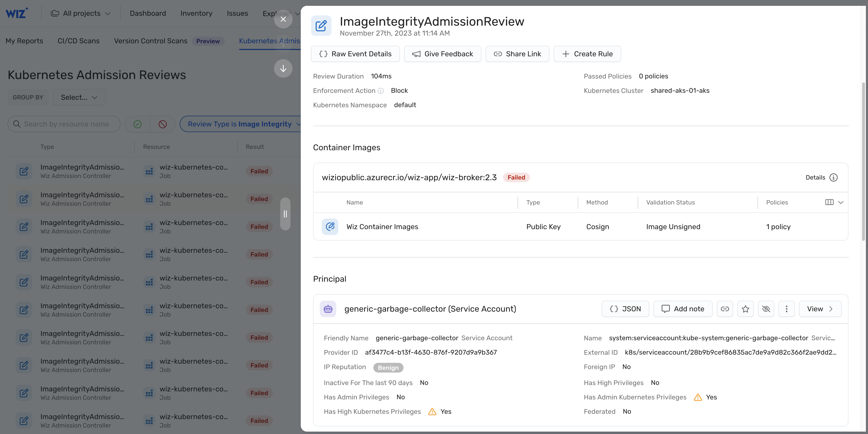Click the robot icon next to generic-garbage-collector

[328, 309]
